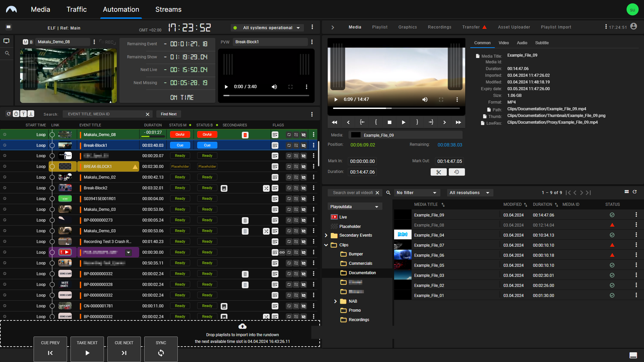
Task: Click the Find Next button in search bar
Action: pyautogui.click(x=168, y=114)
